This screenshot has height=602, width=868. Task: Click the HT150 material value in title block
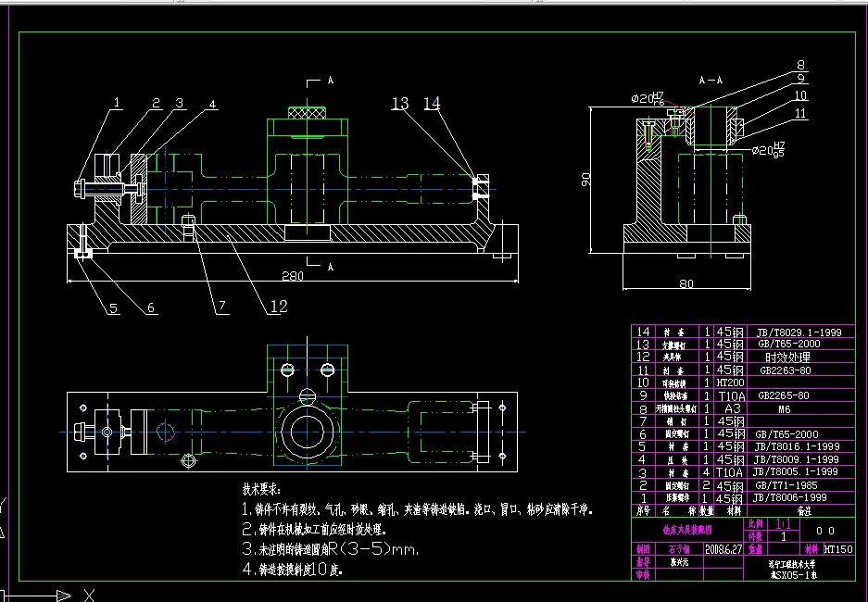coord(838,549)
